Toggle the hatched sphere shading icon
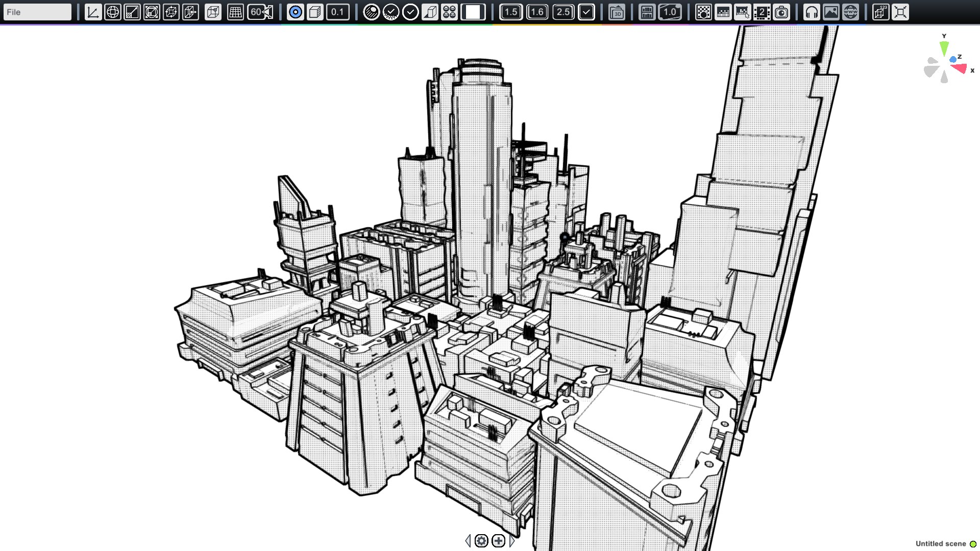Viewport: 980px width, 551px height. tap(371, 12)
